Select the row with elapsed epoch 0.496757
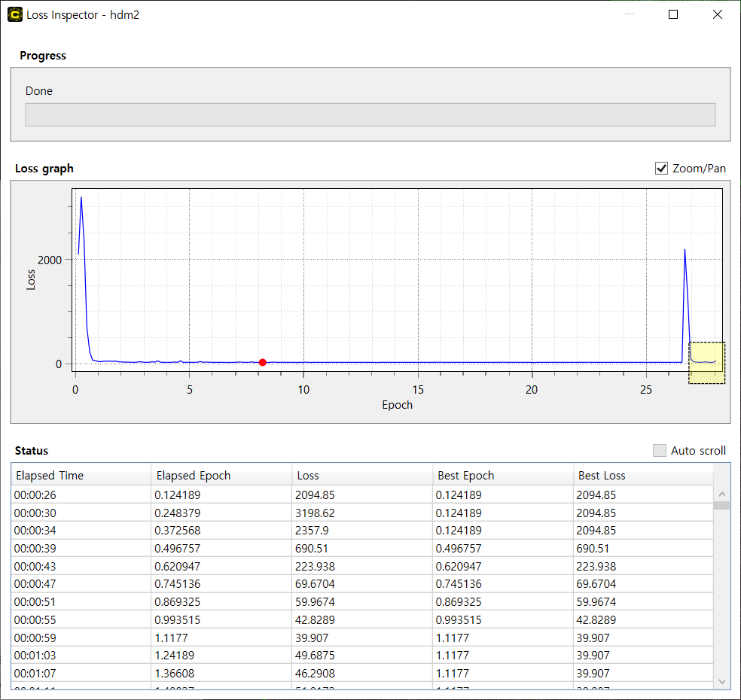Screen dimensions: 741x700 pyautogui.click(x=221, y=549)
